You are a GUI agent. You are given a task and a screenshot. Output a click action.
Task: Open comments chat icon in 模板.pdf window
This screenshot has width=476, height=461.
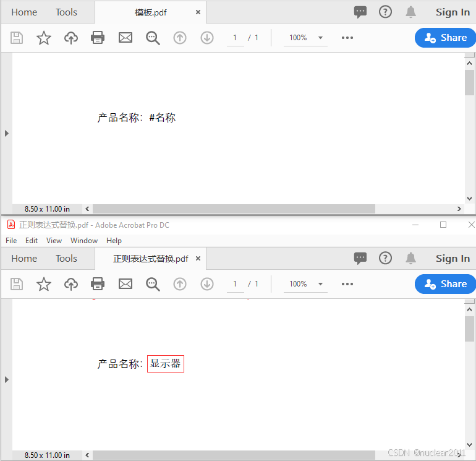(x=360, y=12)
